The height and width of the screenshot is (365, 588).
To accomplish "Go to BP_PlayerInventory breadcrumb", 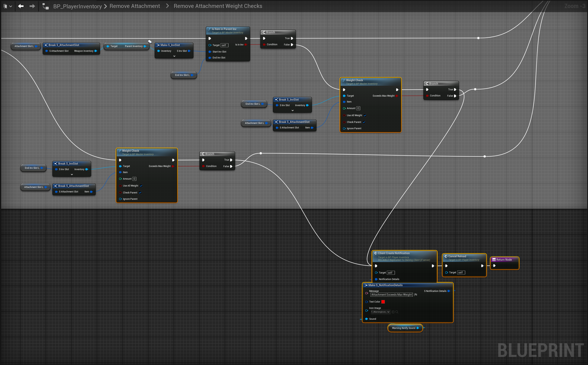I will tap(77, 6).
